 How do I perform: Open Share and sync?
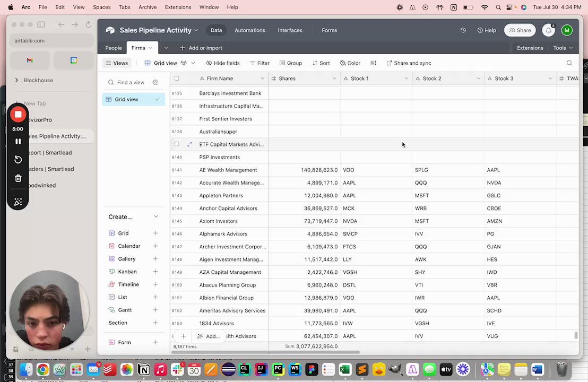409,63
